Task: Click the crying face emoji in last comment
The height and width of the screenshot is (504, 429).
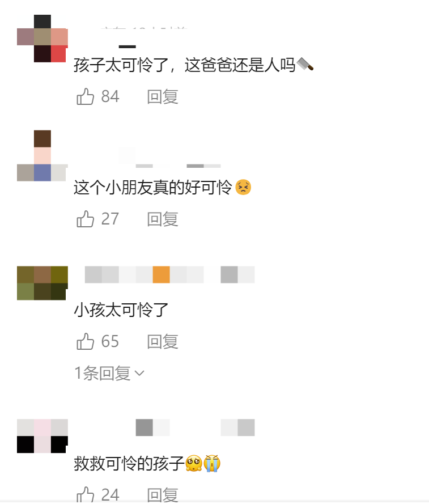Action: (x=212, y=463)
